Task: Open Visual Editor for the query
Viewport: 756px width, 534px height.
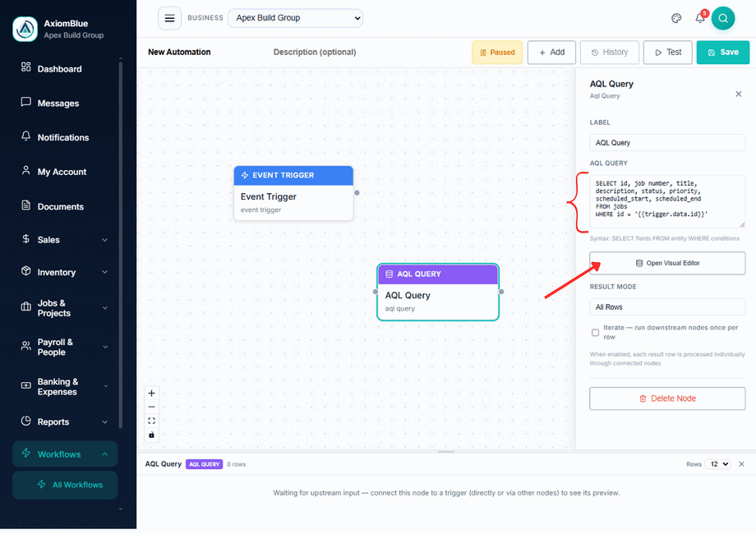Action: point(667,263)
